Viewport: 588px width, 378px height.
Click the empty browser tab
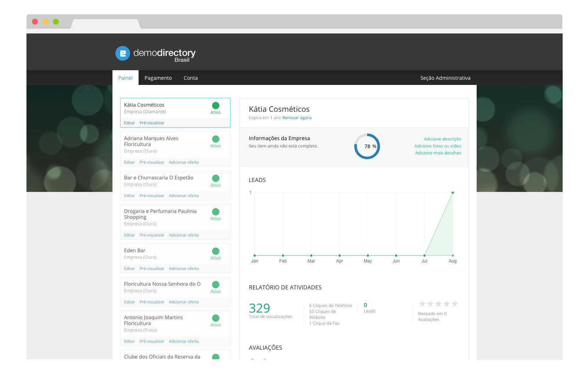pyautogui.click(x=105, y=24)
